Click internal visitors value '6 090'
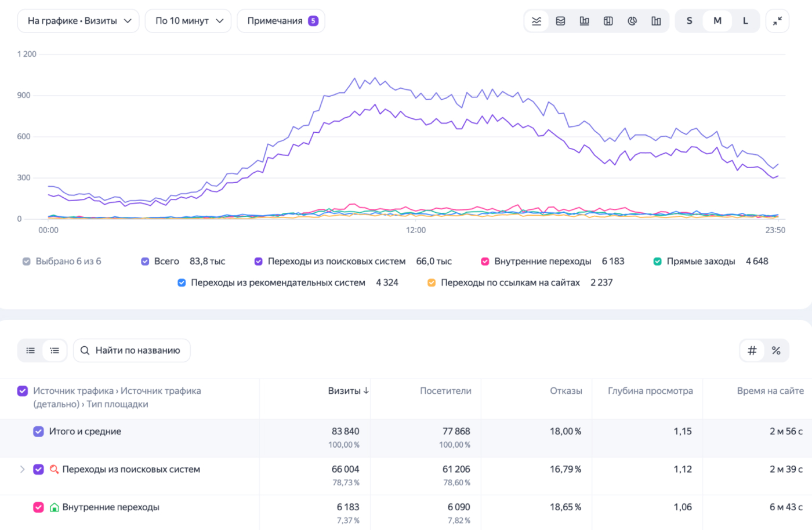 459,507
